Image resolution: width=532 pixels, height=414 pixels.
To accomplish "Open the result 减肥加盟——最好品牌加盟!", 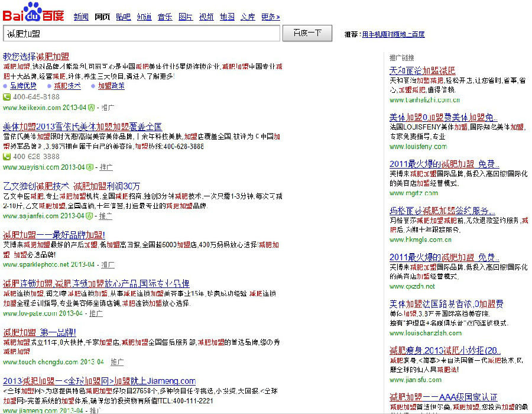I will tap(54, 235).
